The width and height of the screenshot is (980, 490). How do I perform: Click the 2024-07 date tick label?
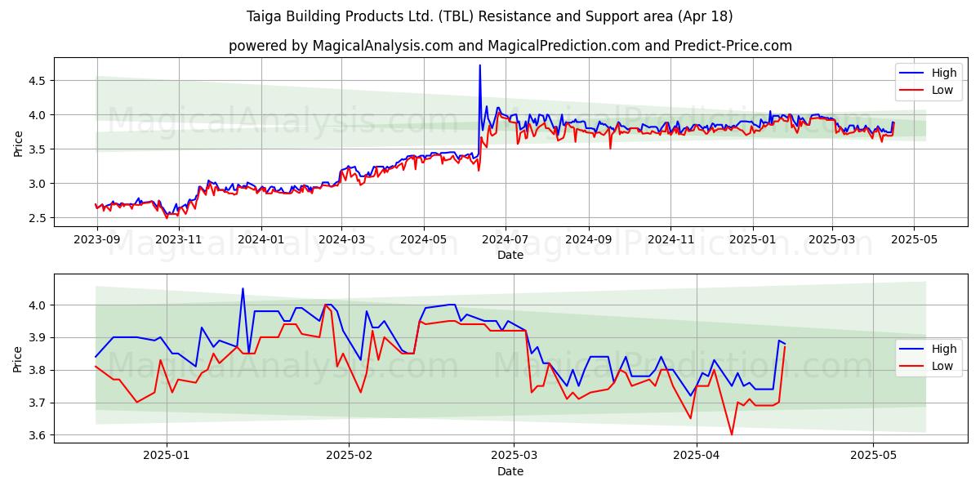click(x=505, y=240)
